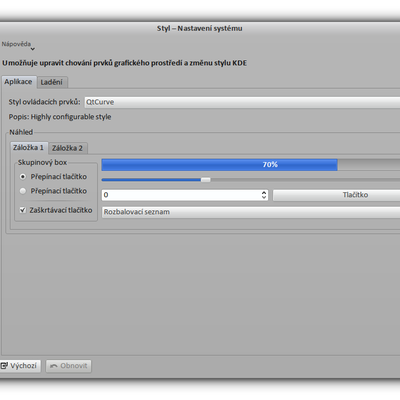Switch to the Ladění tab
The width and height of the screenshot is (400, 400).
tap(52, 82)
